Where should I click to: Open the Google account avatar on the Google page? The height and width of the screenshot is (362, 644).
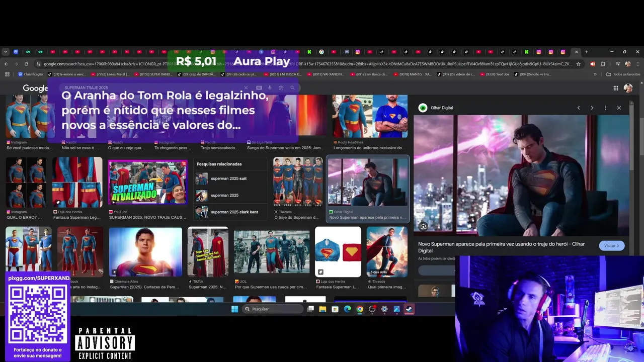[x=628, y=88]
